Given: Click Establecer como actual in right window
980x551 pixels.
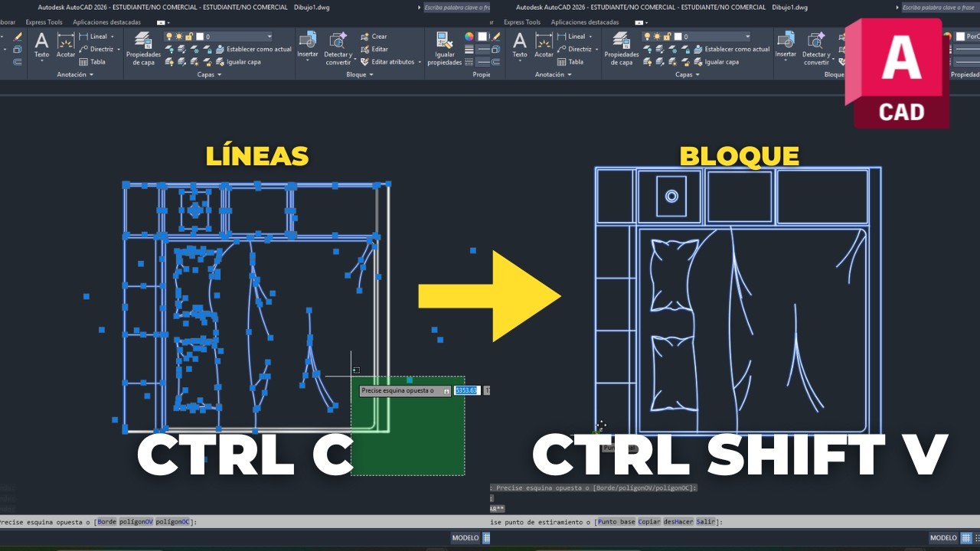Looking at the screenshot, I should point(730,49).
